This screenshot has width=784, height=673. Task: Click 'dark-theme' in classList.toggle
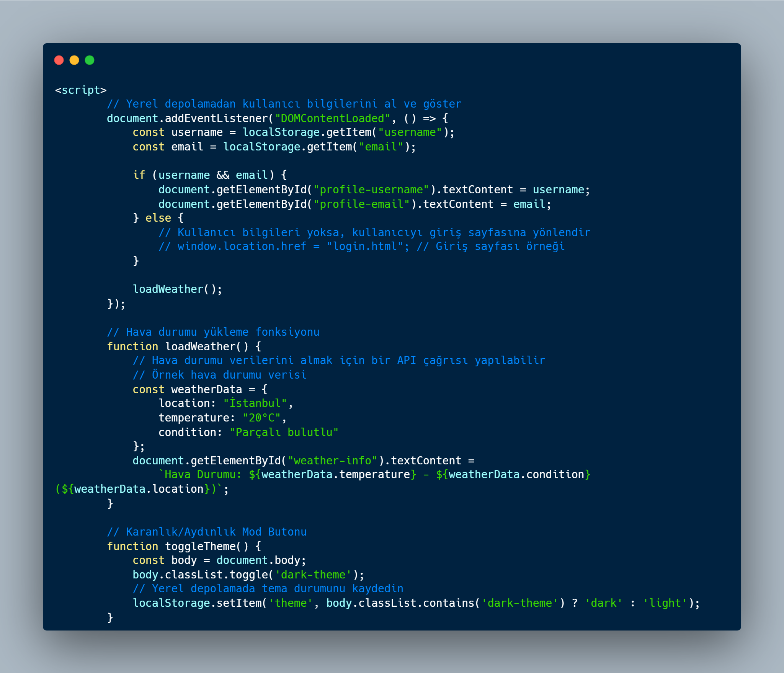point(313,575)
